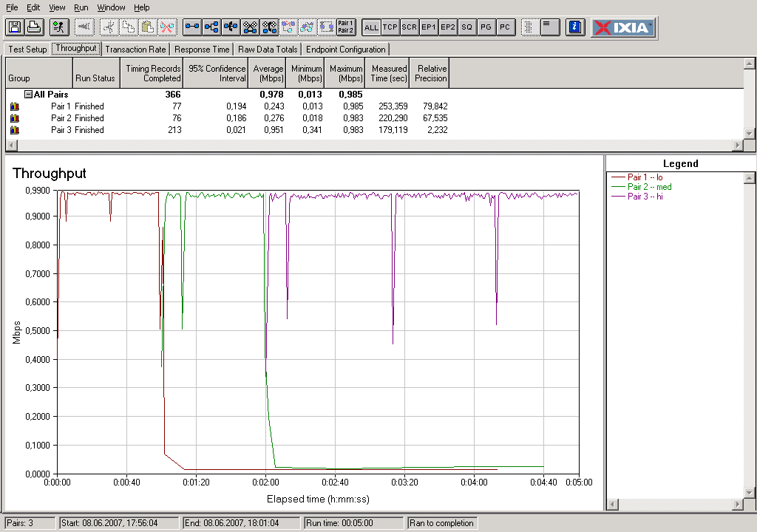Click the Relative Precision column header

pyautogui.click(x=430, y=73)
